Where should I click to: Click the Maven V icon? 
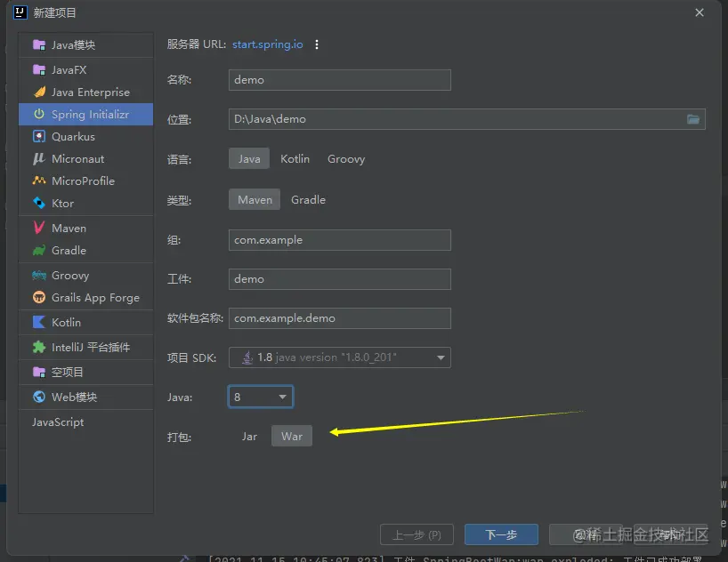tap(39, 228)
